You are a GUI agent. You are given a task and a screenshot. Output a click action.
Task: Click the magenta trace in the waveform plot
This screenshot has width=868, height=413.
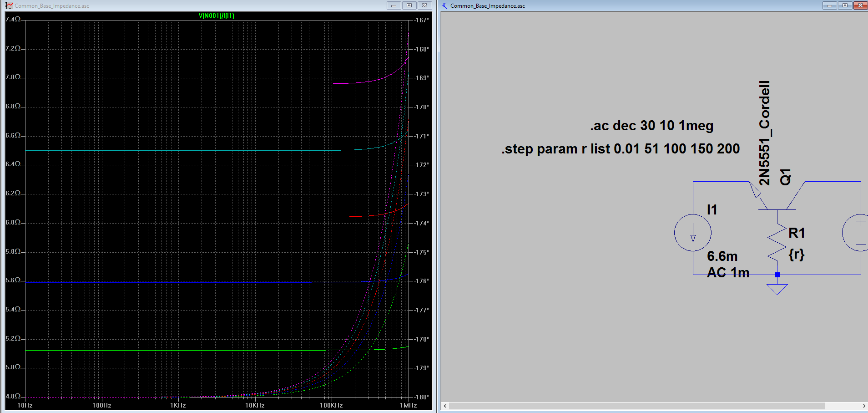(x=182, y=84)
